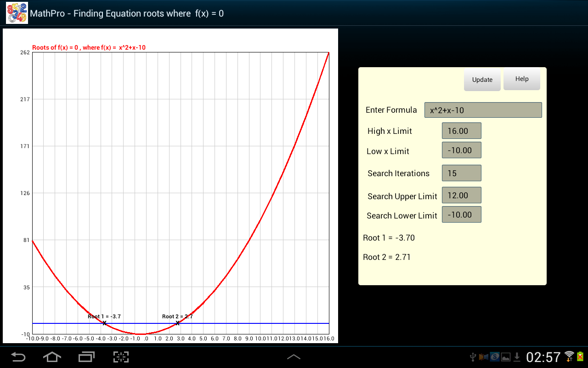Tap the High x Limit label
This screenshot has width=588, height=368.
pyautogui.click(x=390, y=131)
